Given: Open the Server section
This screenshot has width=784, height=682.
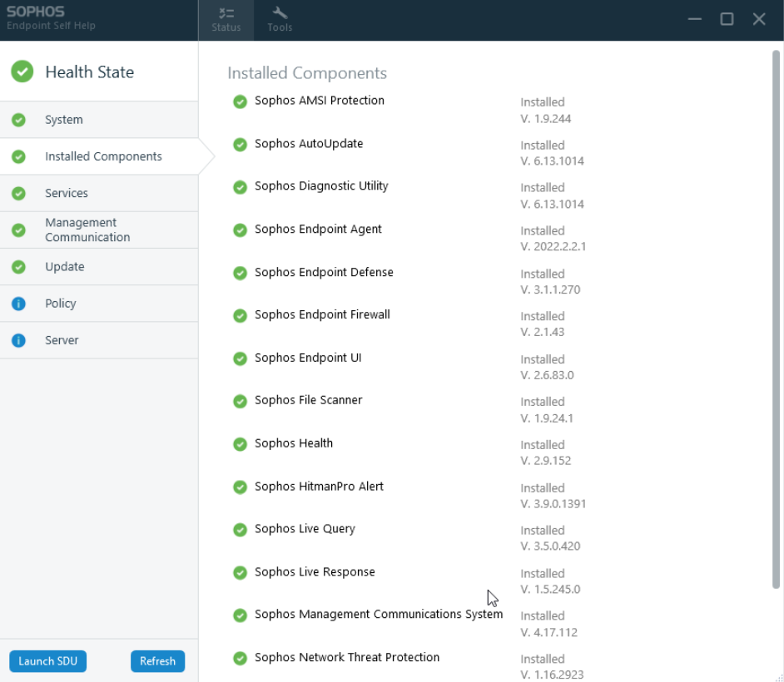Looking at the screenshot, I should (x=62, y=340).
